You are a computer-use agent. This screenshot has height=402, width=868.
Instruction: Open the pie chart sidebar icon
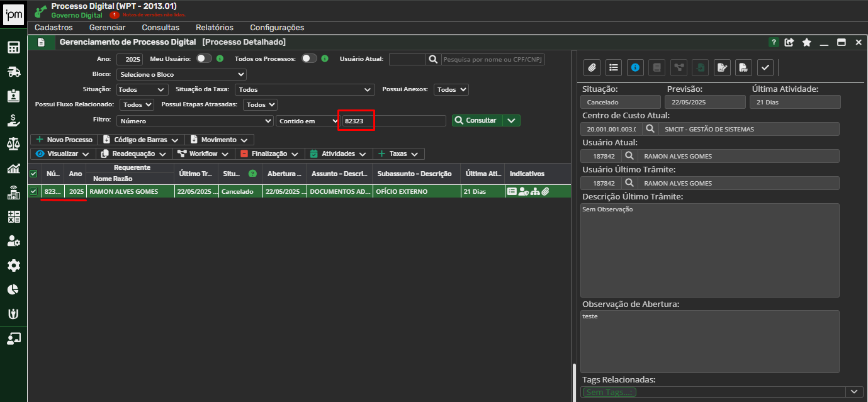click(14, 289)
